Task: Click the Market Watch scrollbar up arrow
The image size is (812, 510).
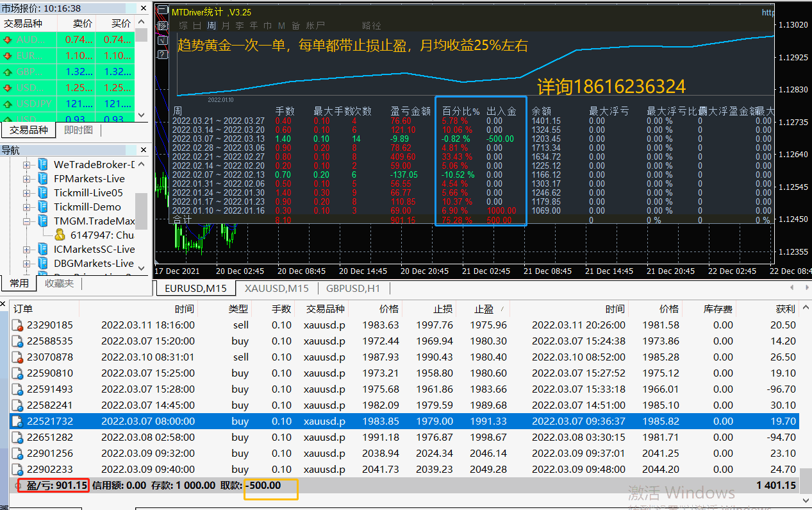Action: point(141,23)
